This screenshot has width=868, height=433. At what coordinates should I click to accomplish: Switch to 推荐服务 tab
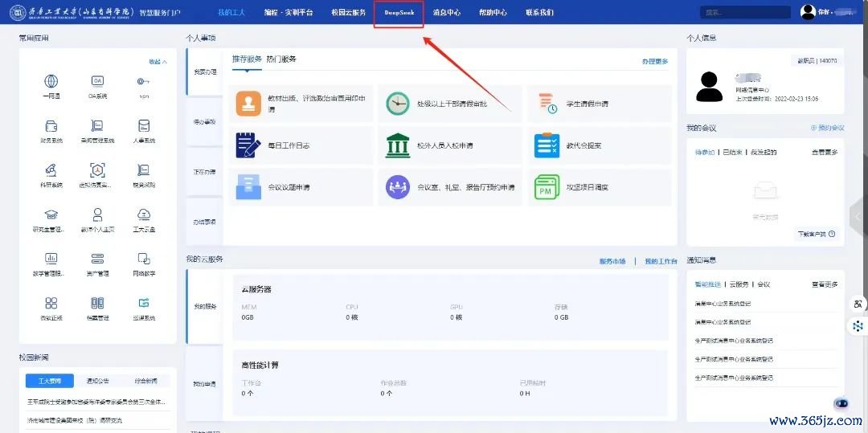point(247,59)
